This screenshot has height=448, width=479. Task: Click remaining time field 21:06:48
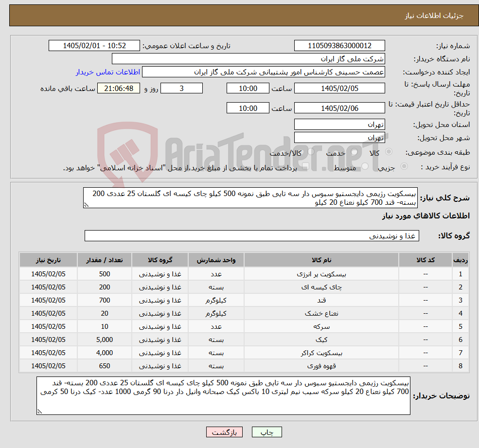[x=119, y=89]
